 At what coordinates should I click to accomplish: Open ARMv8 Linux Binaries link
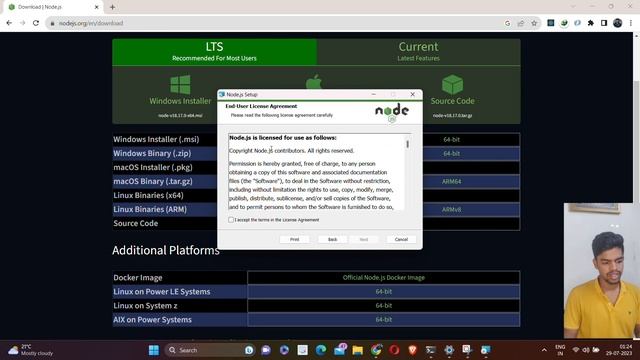[451, 209]
